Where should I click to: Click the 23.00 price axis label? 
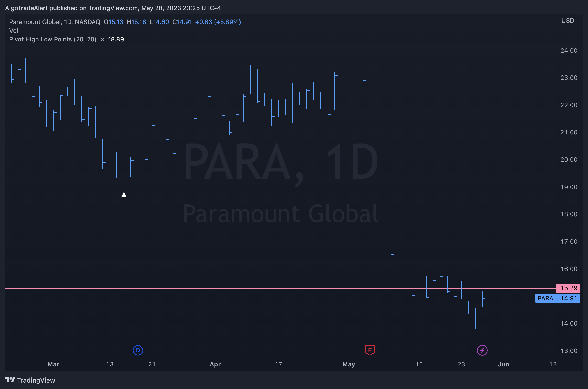tap(569, 78)
